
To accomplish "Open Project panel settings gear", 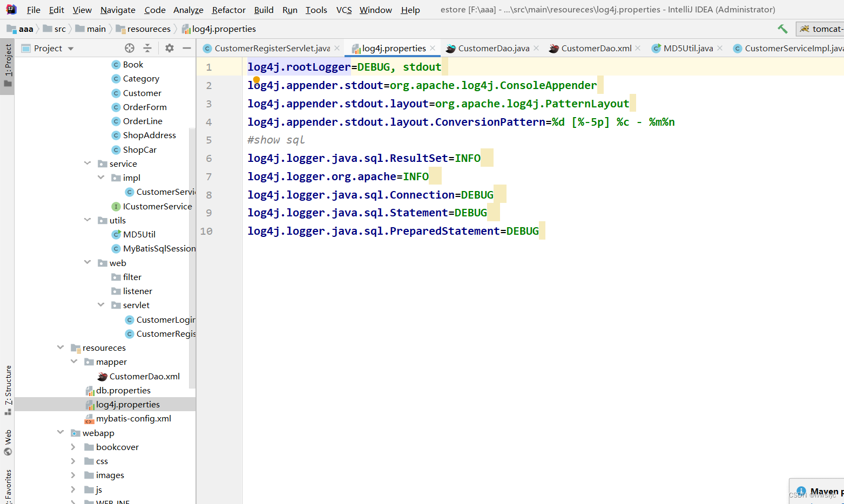I will point(170,48).
